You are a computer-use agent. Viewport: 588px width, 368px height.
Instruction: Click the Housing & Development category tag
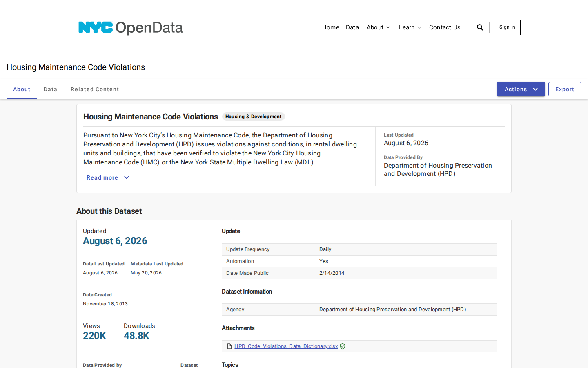point(253,117)
